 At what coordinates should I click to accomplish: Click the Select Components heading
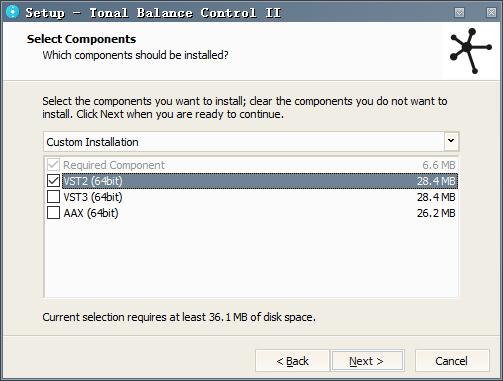tap(81, 39)
